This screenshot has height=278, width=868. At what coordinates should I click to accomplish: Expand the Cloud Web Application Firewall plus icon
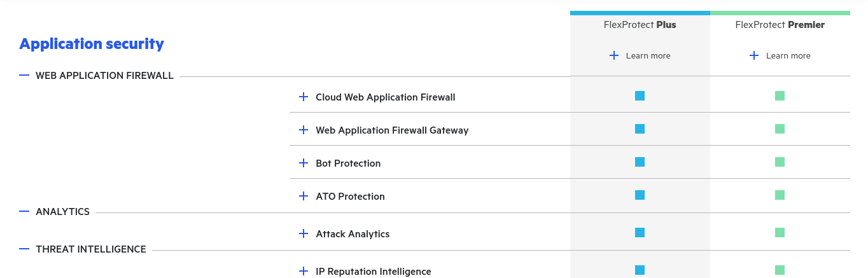304,97
